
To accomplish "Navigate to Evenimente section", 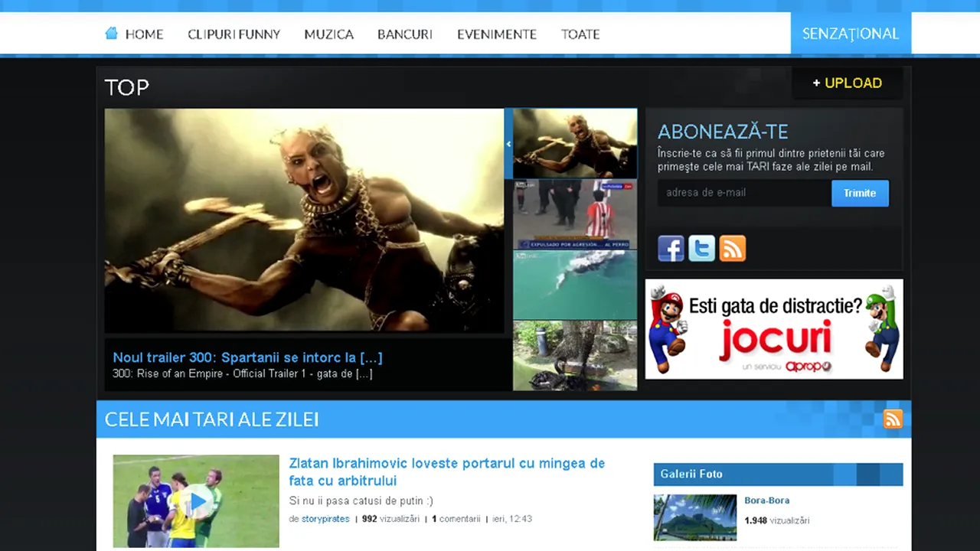I will [x=496, y=34].
